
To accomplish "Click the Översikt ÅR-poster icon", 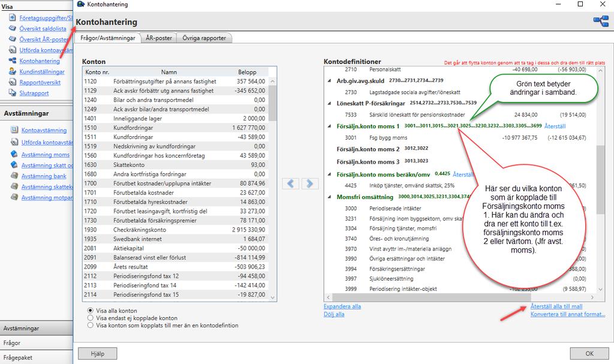I will coord(13,39).
